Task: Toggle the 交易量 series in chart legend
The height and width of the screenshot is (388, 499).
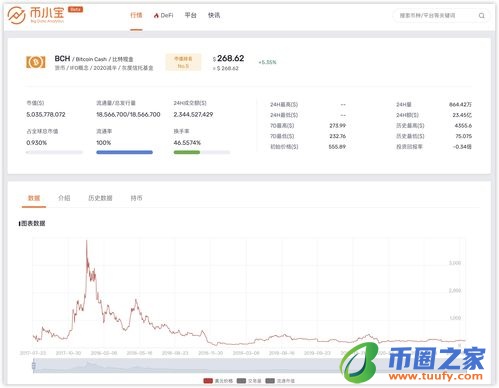Action: click(x=249, y=381)
